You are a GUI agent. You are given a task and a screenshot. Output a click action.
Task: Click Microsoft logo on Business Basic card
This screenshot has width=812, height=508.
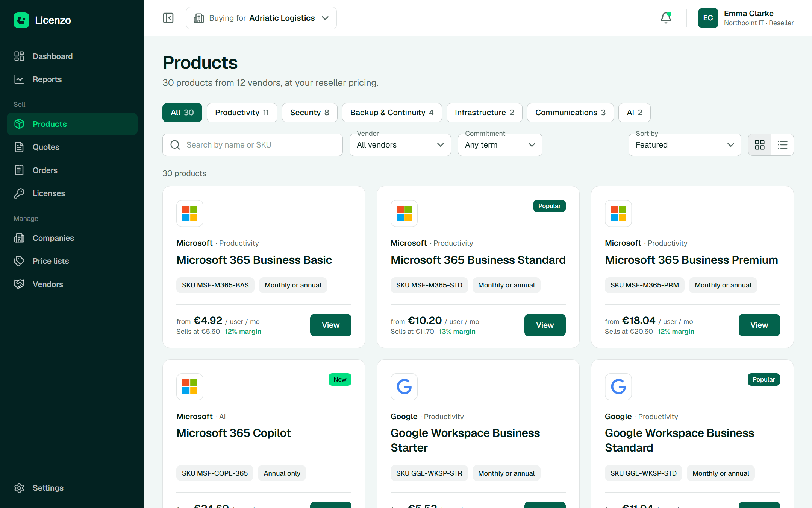click(x=190, y=213)
